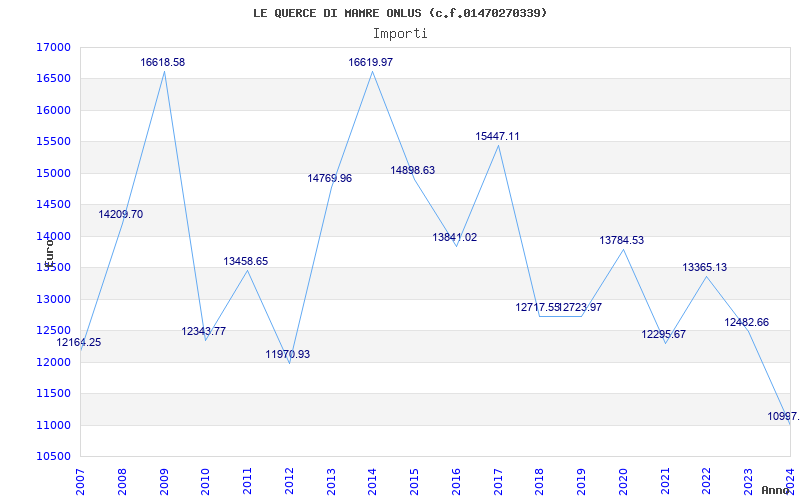Click the y-axis tick 12000
800x500 pixels.
[53, 362]
